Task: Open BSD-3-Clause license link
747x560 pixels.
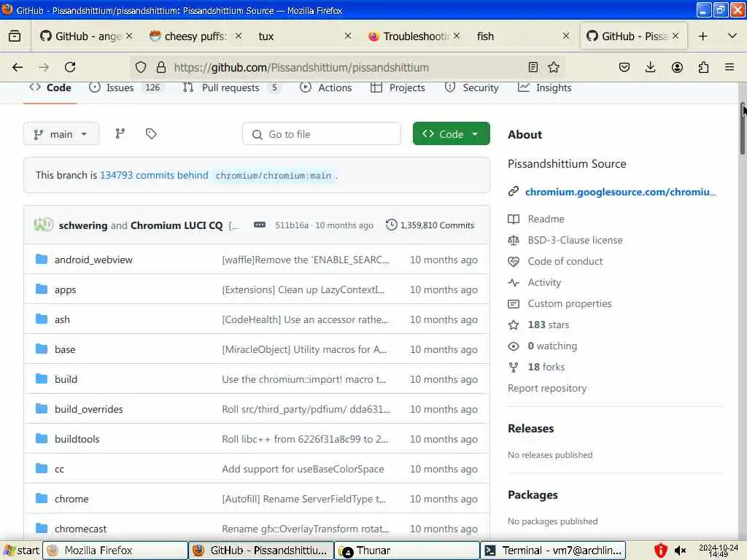Action: point(575,240)
